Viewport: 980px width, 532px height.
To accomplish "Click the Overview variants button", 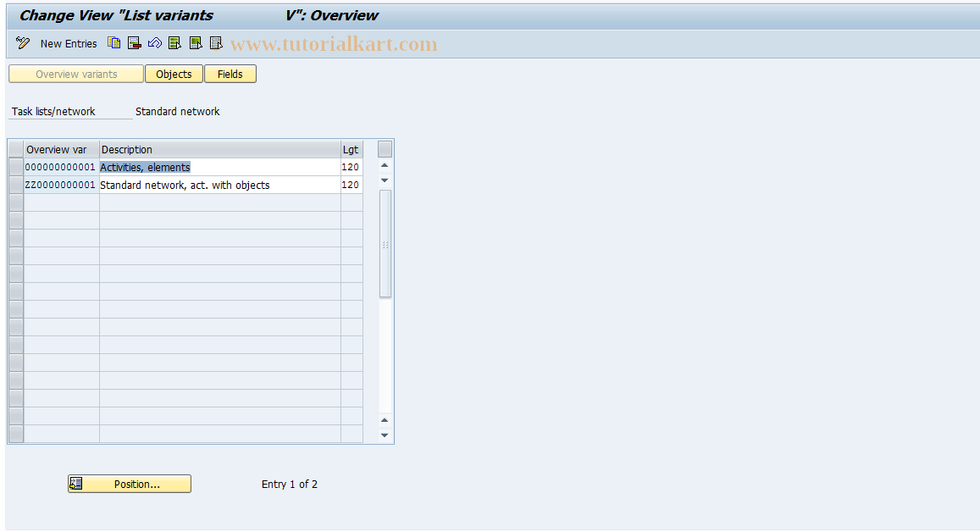I will [75, 74].
